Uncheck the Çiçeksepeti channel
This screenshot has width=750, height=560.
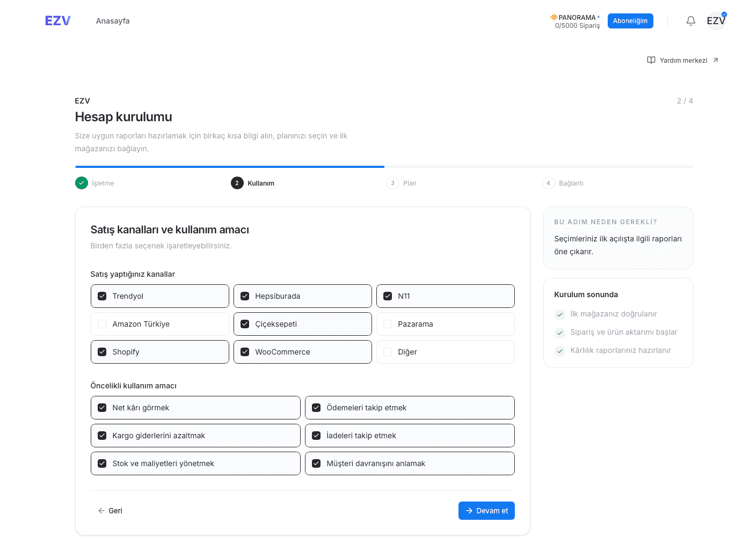pos(303,324)
